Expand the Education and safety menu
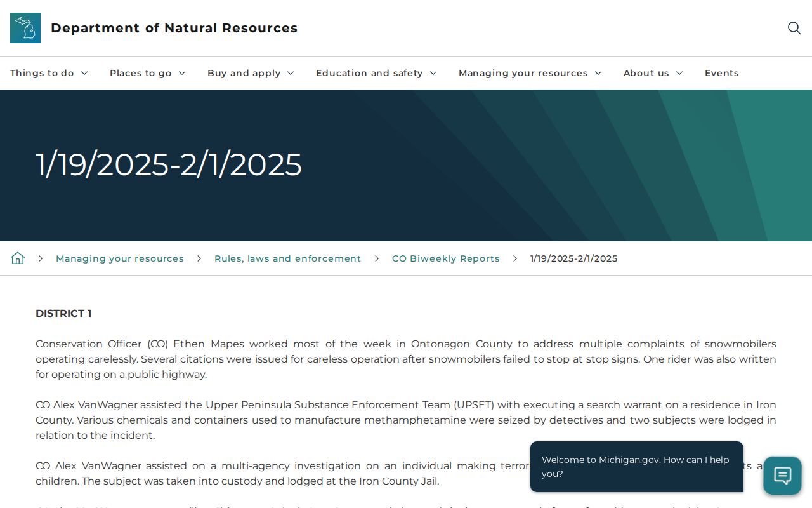The width and height of the screenshot is (812, 508). coord(376,73)
